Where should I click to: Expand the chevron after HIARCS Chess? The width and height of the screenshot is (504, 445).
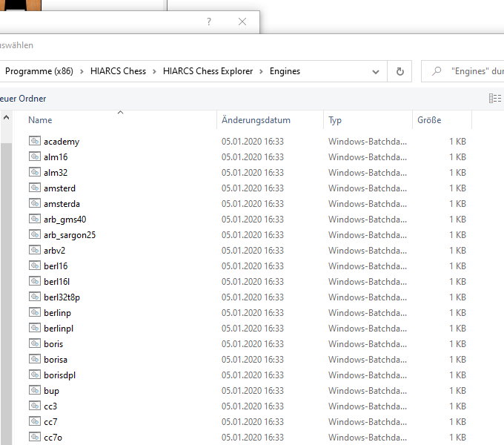click(154, 71)
